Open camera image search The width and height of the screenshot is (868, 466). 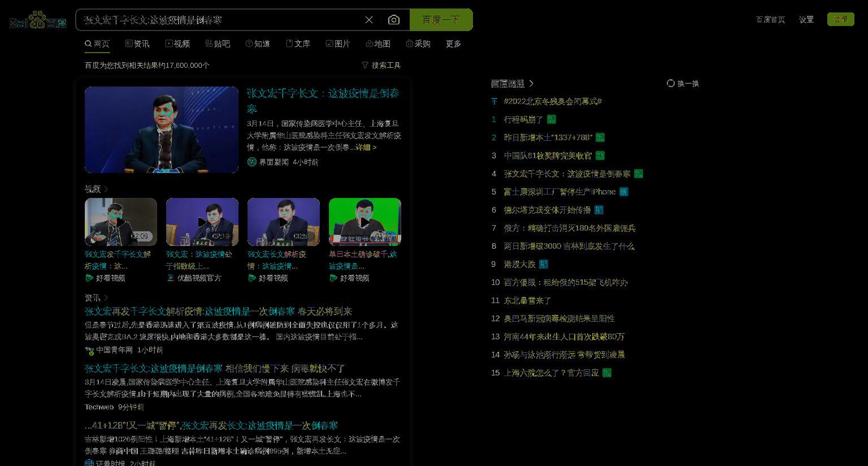coord(394,20)
